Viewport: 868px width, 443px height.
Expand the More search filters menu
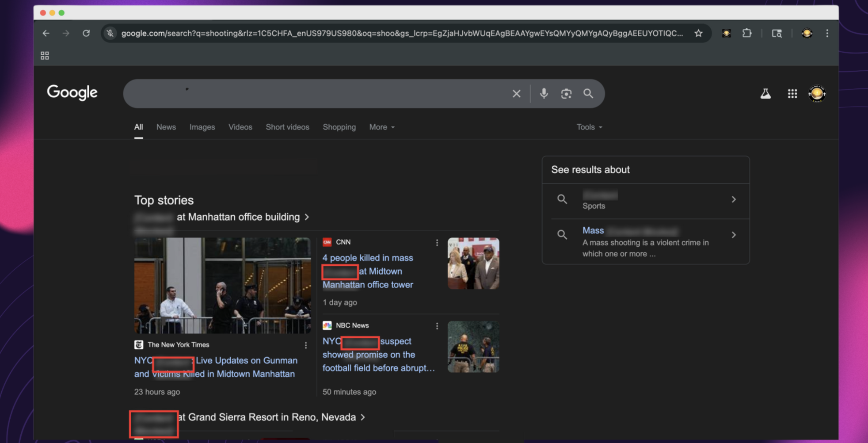pyautogui.click(x=382, y=127)
